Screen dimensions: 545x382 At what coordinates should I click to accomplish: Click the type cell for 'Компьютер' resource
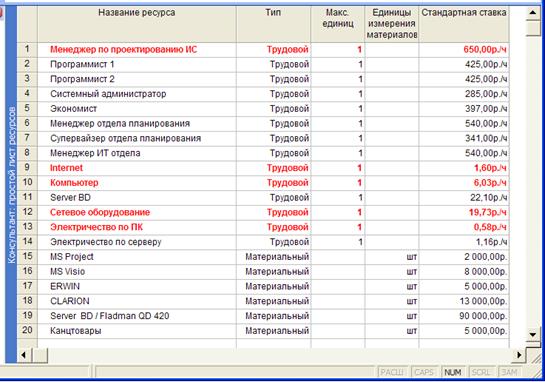click(x=274, y=182)
